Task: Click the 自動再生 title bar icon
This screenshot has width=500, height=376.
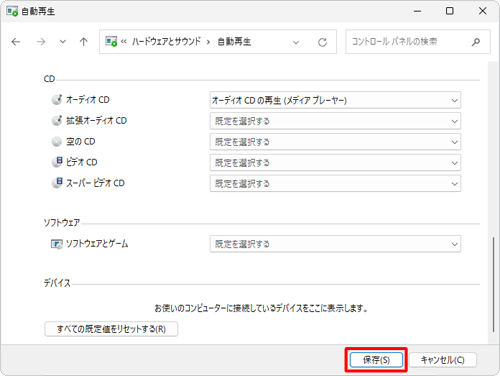Action: 12,11
